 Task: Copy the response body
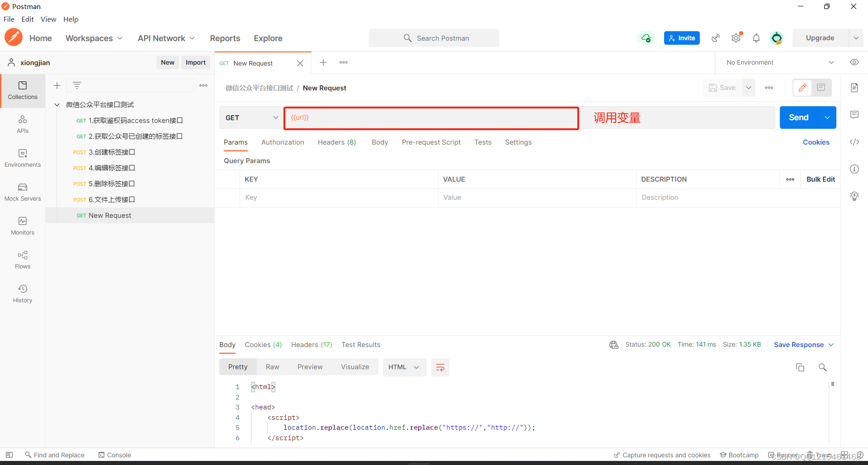pos(800,367)
